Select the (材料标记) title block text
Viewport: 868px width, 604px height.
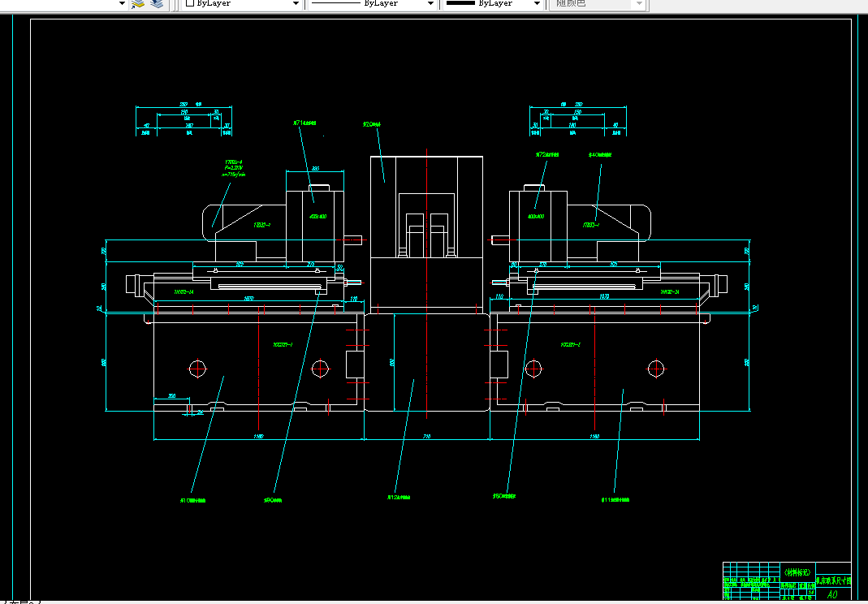(797, 572)
